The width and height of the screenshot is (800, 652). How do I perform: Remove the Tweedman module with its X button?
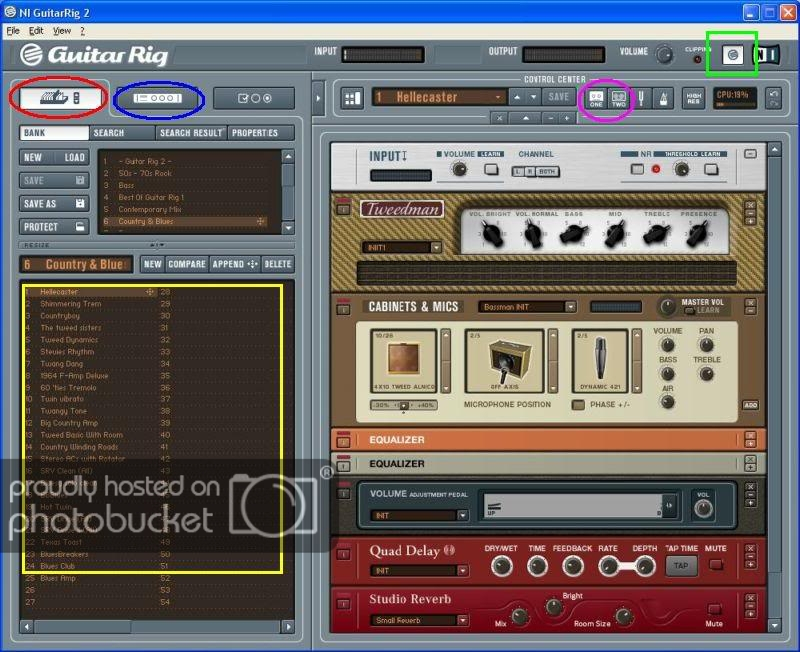(x=750, y=205)
